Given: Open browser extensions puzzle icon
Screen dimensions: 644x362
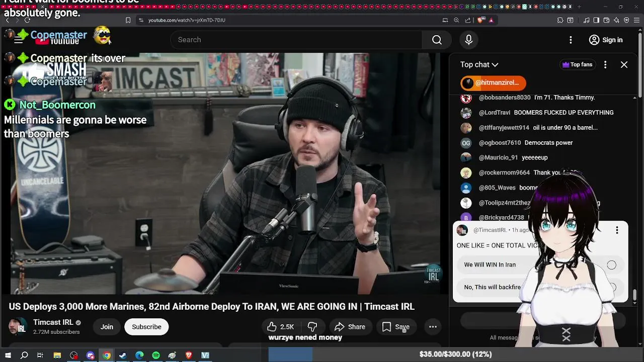Looking at the screenshot, I should [x=560, y=20].
